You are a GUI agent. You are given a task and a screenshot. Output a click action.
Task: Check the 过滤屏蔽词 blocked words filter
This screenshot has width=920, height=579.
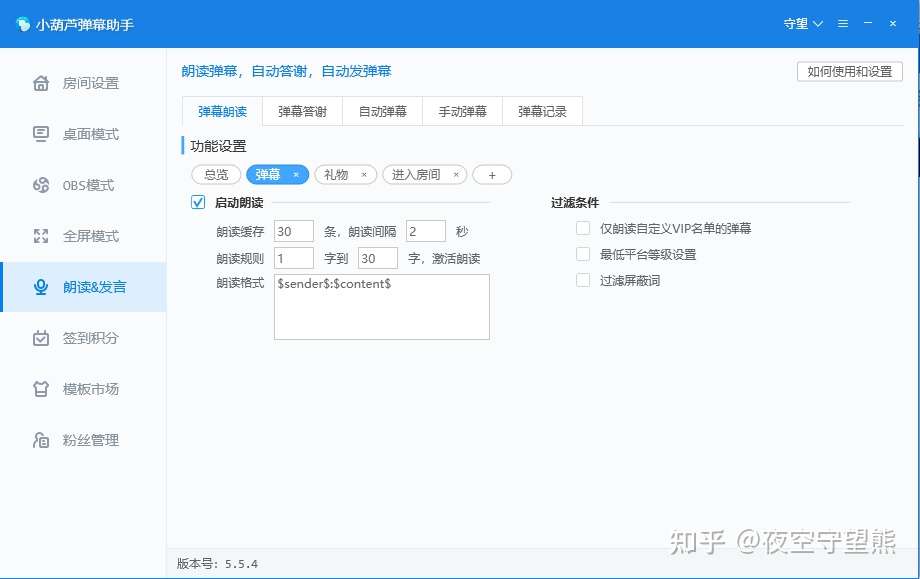point(583,280)
